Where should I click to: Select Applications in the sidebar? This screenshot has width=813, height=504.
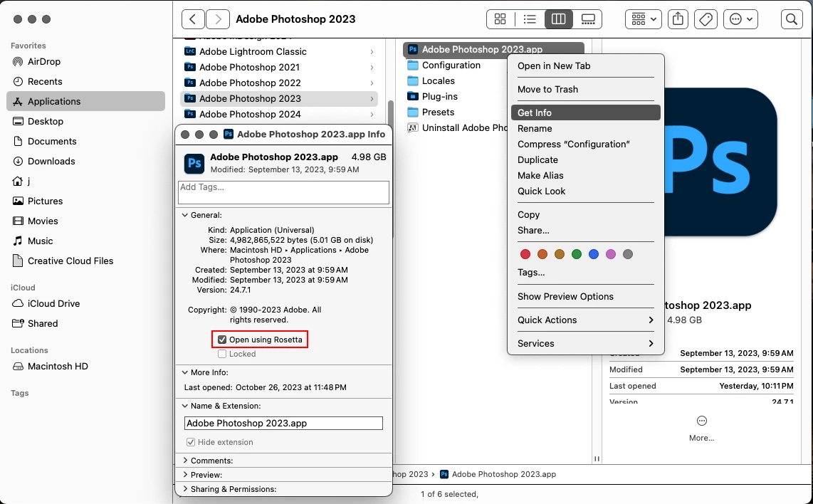click(x=85, y=101)
